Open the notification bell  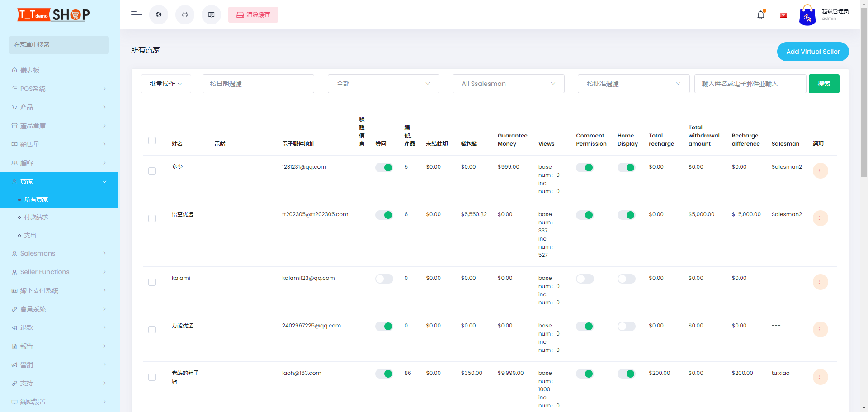[x=761, y=15]
